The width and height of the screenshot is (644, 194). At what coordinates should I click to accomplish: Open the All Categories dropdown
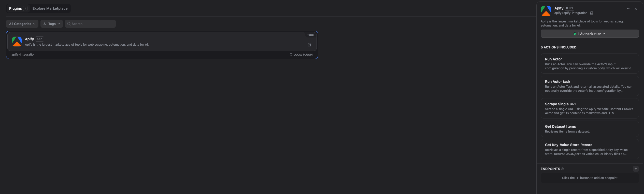pos(22,23)
